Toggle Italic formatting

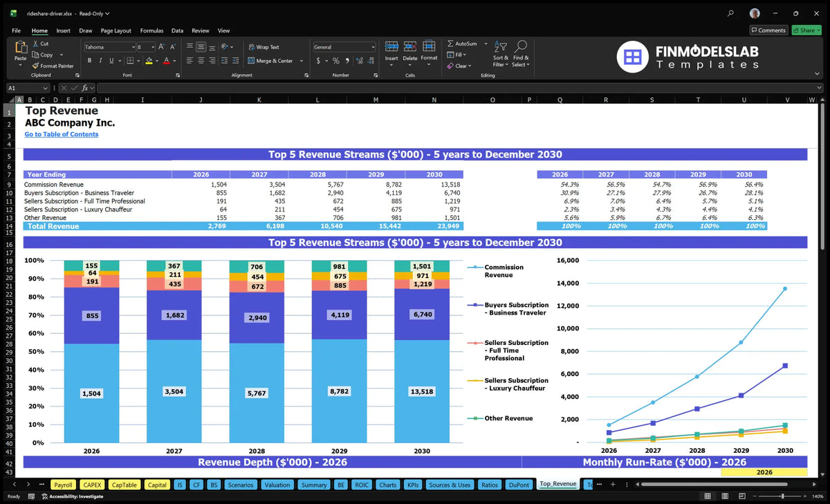[x=100, y=61]
